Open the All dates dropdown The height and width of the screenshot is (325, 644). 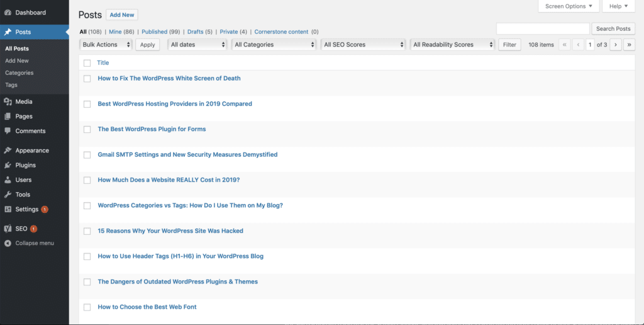click(197, 45)
